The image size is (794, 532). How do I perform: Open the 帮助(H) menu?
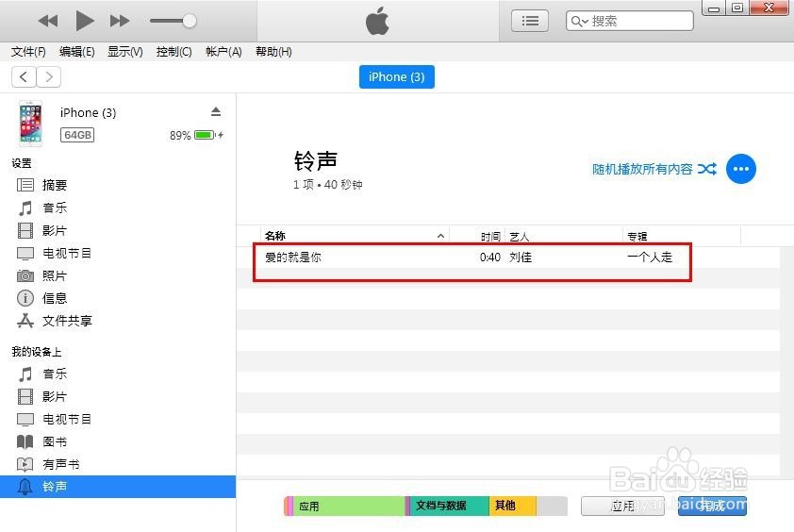tap(273, 52)
